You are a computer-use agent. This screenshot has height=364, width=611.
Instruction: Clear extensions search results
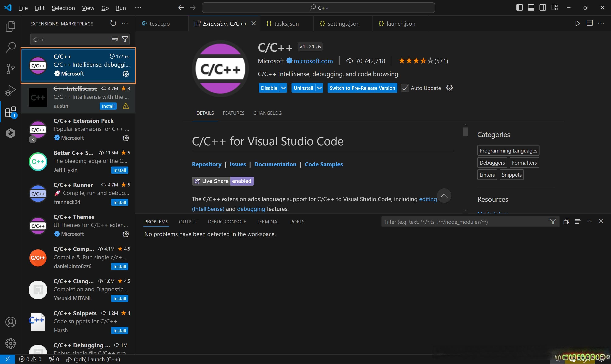115,39
